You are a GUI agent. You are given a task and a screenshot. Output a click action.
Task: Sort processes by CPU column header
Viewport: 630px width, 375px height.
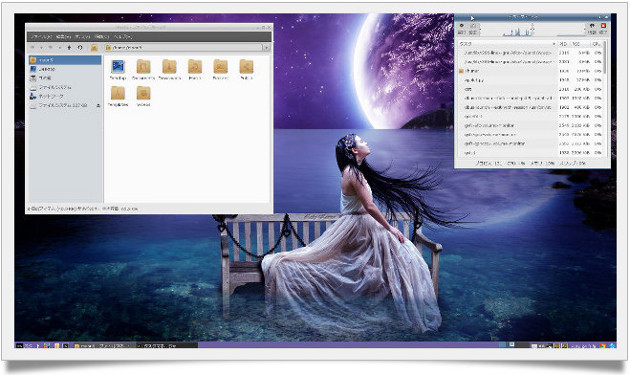tap(596, 44)
